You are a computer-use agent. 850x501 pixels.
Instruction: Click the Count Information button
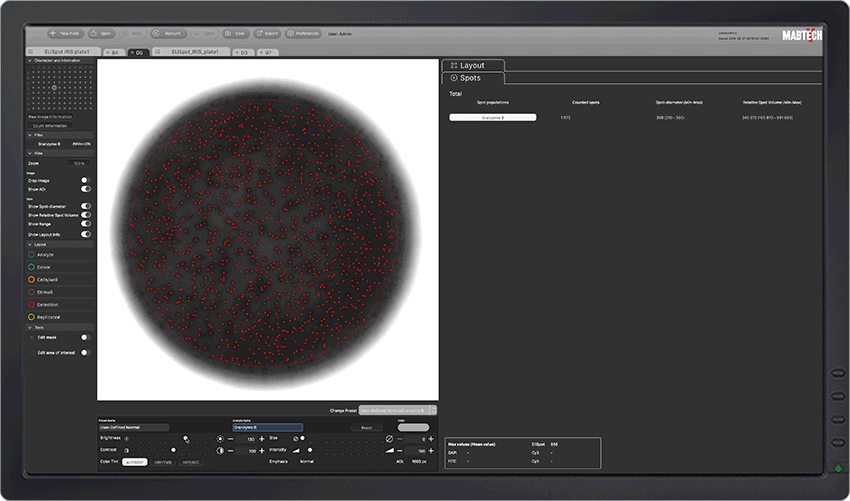(49, 125)
